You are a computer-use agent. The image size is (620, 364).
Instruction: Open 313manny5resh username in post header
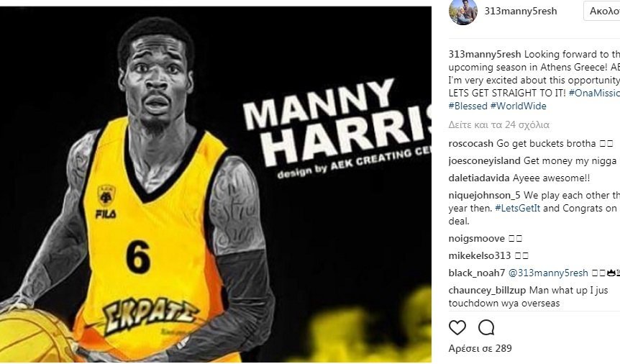[520, 11]
